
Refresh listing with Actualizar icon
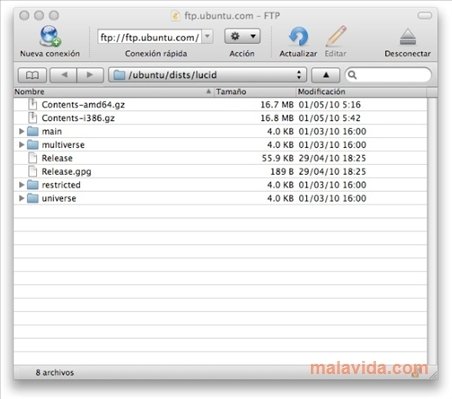tap(298, 36)
